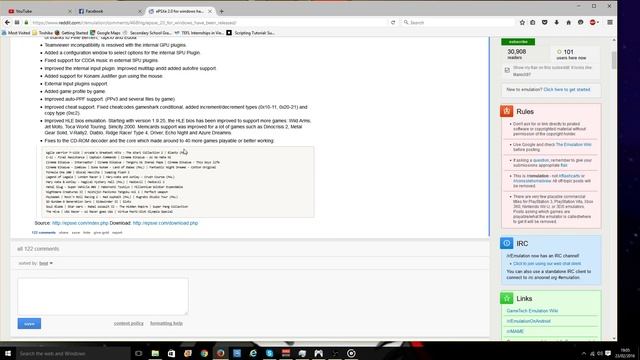
Task: Open Task View on the taskbar
Action: click(x=139, y=353)
